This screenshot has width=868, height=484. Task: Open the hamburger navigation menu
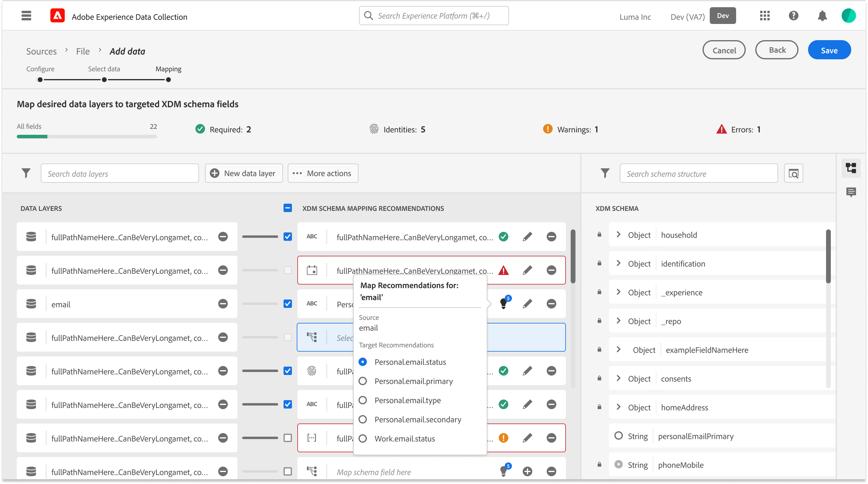(x=26, y=16)
